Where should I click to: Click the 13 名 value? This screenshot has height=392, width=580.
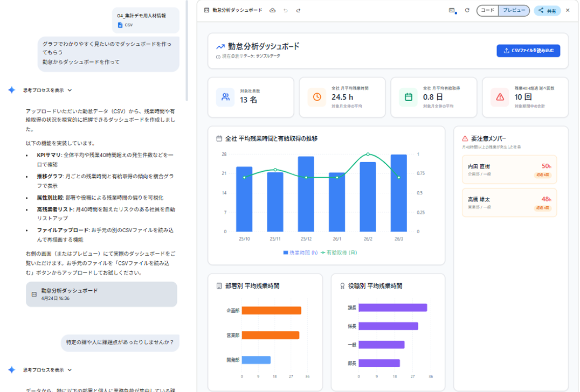pyautogui.click(x=248, y=100)
